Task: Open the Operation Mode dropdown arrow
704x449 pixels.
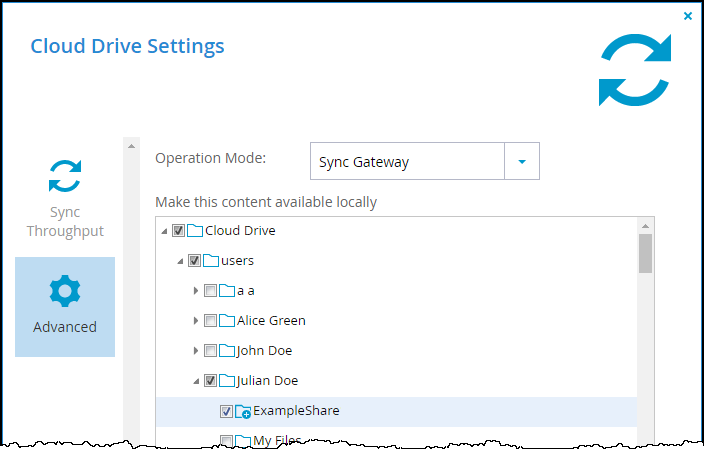Action: [x=522, y=162]
